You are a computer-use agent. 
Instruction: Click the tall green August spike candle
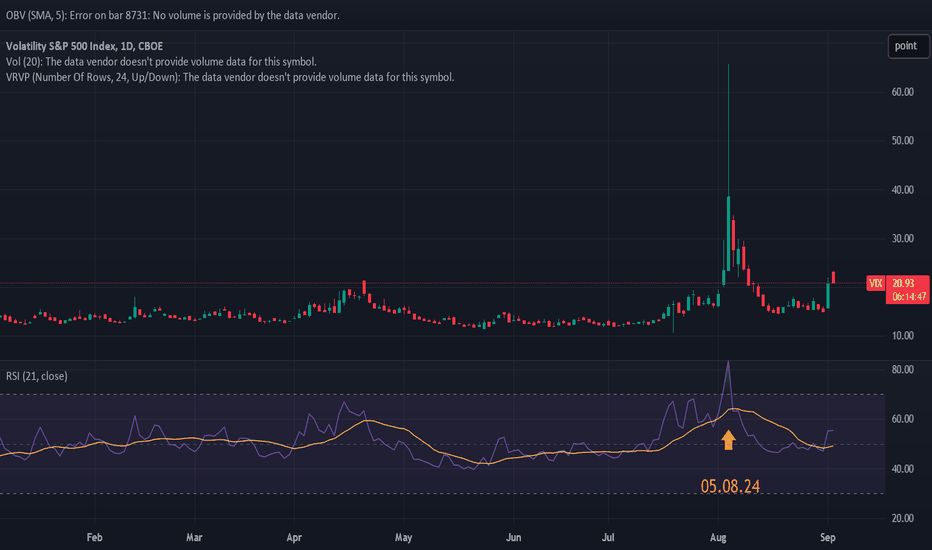point(728,233)
